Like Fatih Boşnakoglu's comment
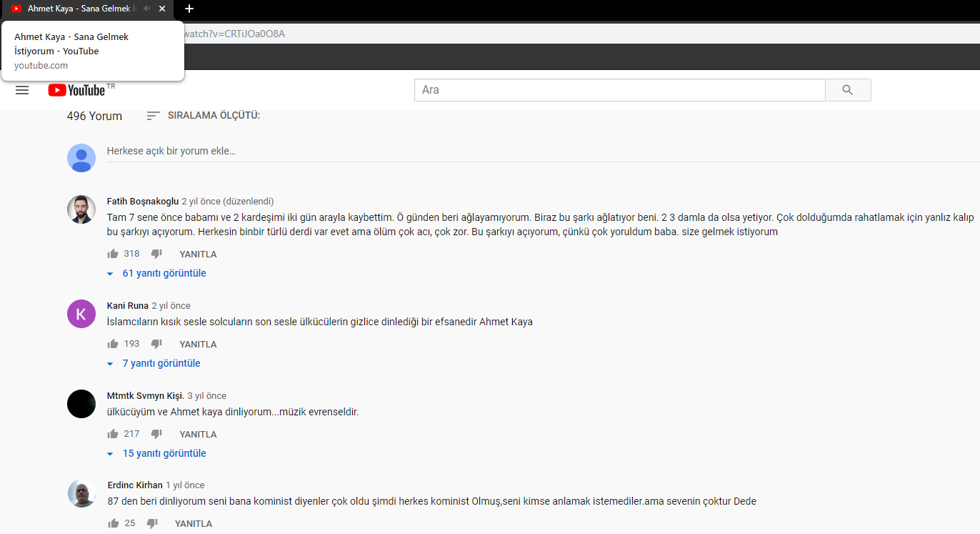Screen dimensions: 980x534 [113, 254]
